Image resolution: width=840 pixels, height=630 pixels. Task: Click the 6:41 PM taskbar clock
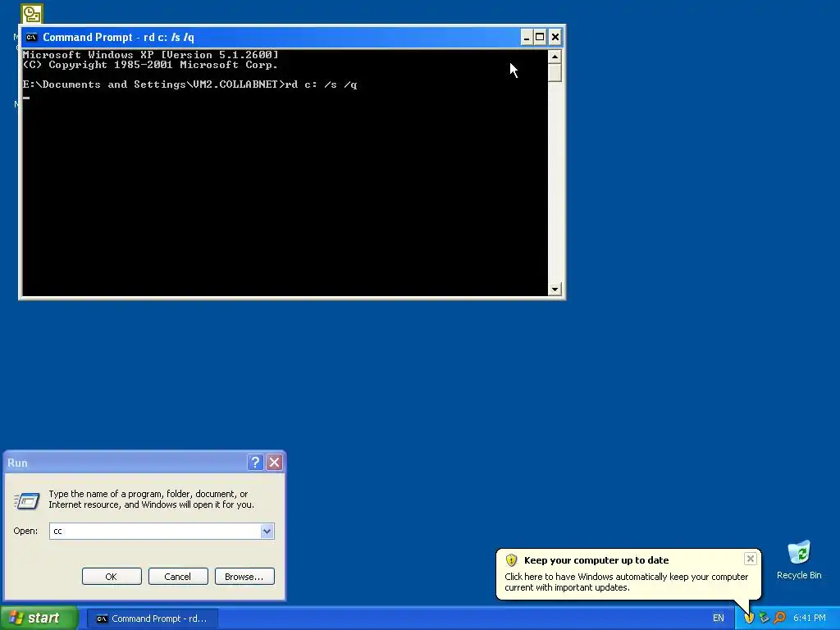click(810, 618)
